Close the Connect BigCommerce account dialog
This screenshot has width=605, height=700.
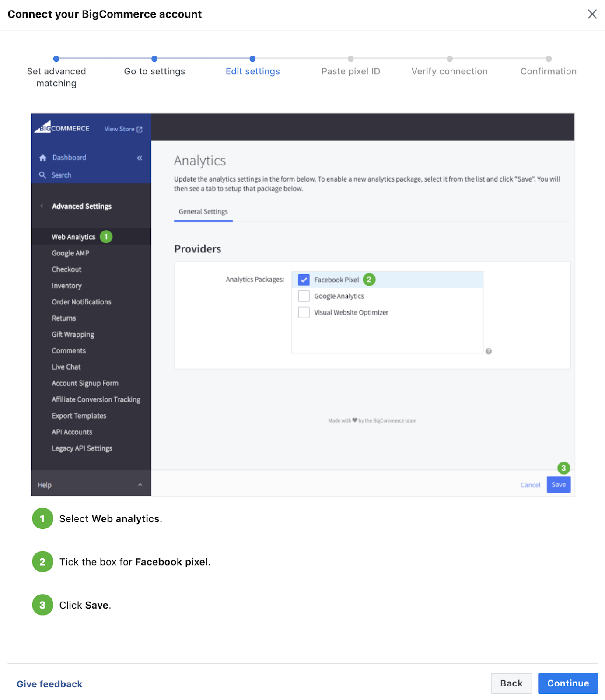click(x=592, y=14)
